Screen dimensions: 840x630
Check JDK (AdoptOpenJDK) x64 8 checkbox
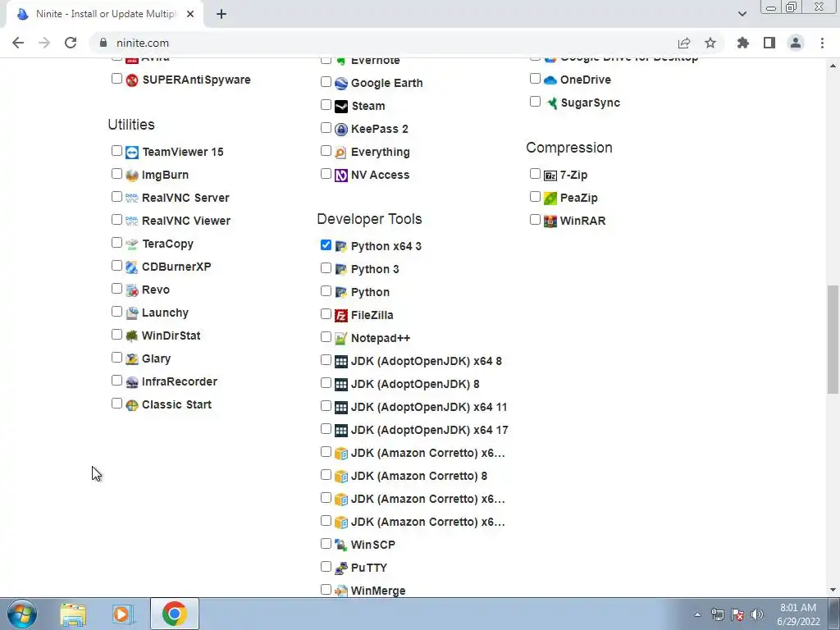(x=326, y=360)
